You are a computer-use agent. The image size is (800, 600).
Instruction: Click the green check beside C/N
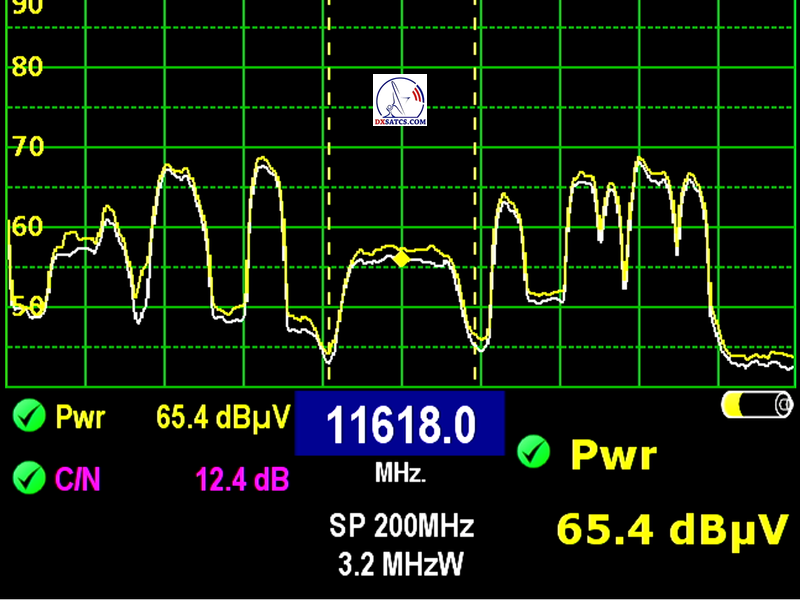pos(28,479)
